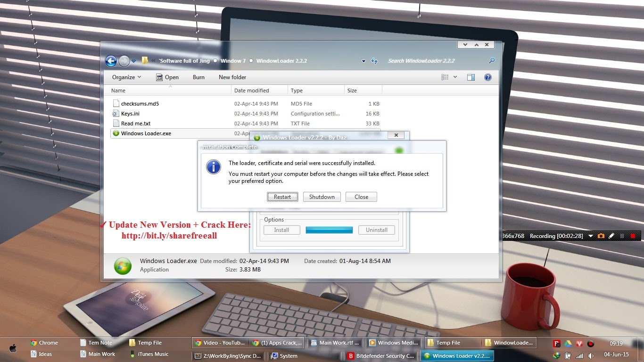Launch Chrome from the taskbar shortcut
The width and height of the screenshot is (644, 362).
[x=44, y=343]
